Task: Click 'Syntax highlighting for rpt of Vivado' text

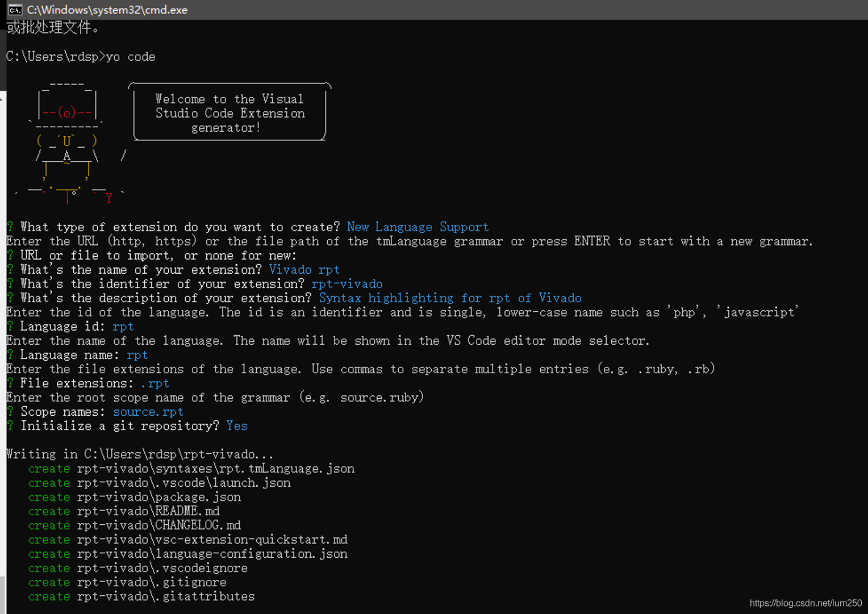Action: click(x=450, y=298)
